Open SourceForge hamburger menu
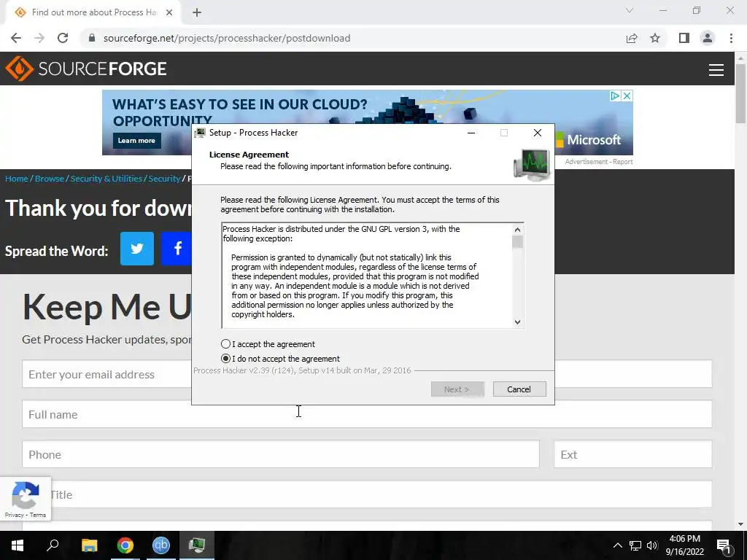The height and width of the screenshot is (560, 747). pyautogui.click(x=716, y=69)
